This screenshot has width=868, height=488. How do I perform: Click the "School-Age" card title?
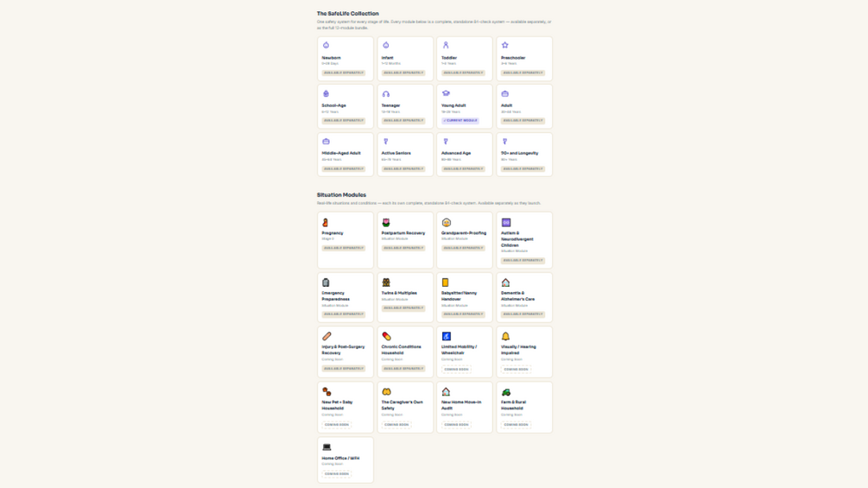[x=333, y=105]
